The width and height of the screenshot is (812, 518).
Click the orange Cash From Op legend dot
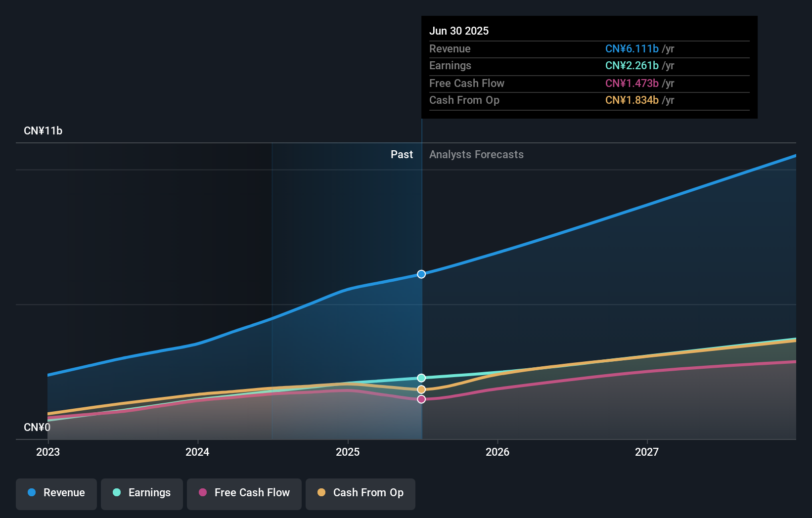click(x=321, y=493)
